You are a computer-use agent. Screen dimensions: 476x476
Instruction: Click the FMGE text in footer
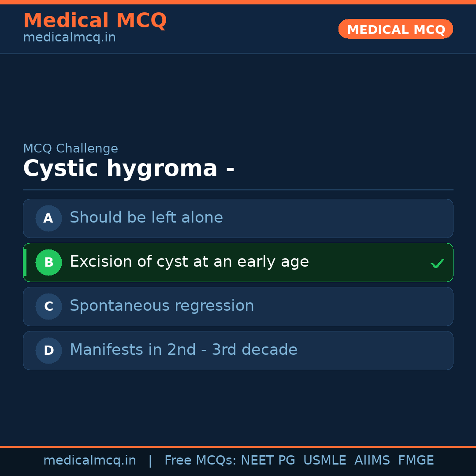(416, 461)
